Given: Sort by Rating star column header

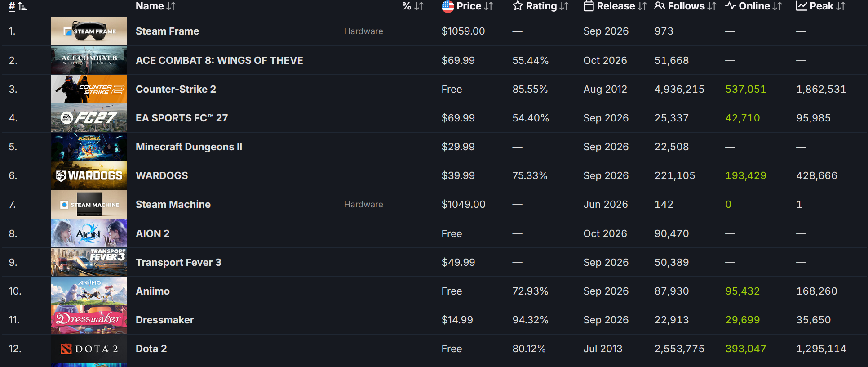Looking at the screenshot, I should click(540, 6).
